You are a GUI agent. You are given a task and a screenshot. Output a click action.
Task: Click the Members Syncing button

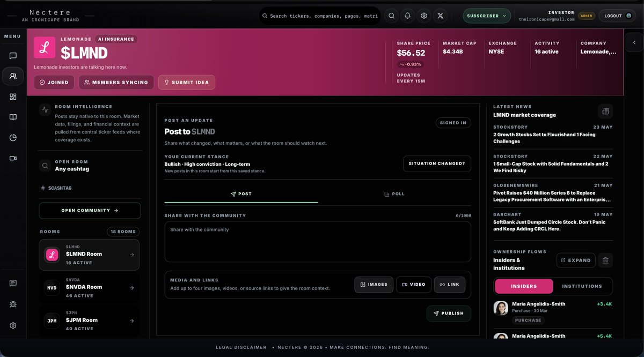[116, 82]
